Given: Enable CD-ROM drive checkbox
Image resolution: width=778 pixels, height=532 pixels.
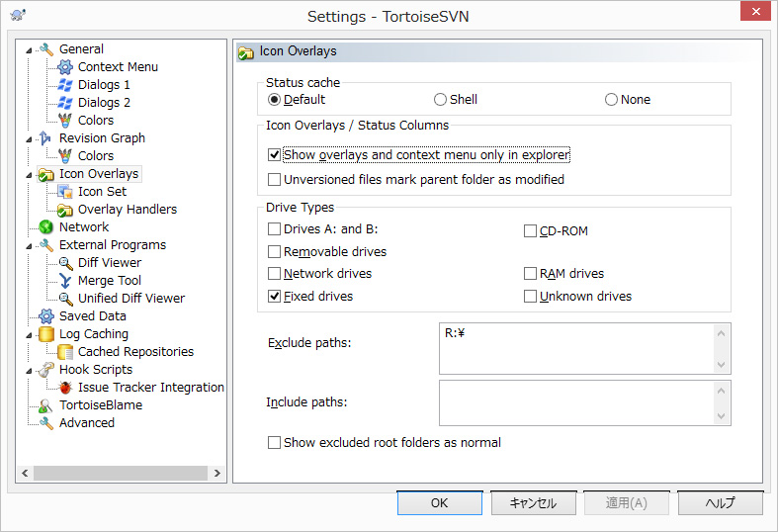Looking at the screenshot, I should [531, 230].
